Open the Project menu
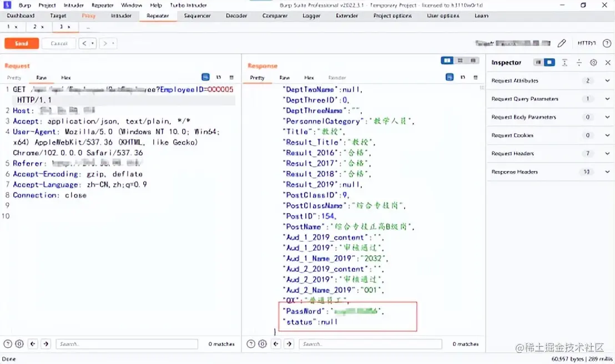Viewport: 615px width, 364px height. tap(47, 5)
